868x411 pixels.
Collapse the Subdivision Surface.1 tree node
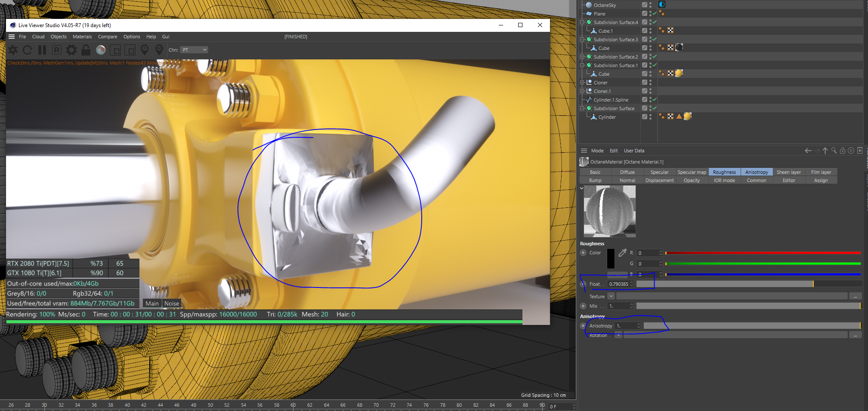(582, 65)
